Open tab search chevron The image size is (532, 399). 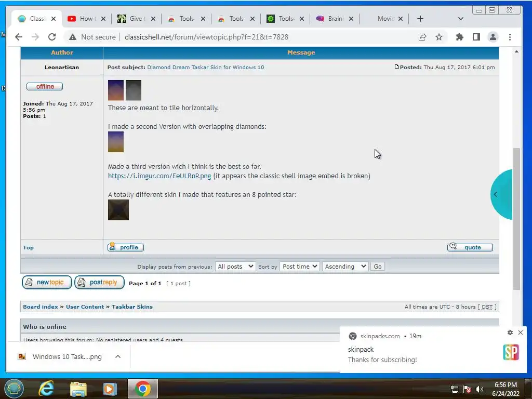click(x=461, y=19)
